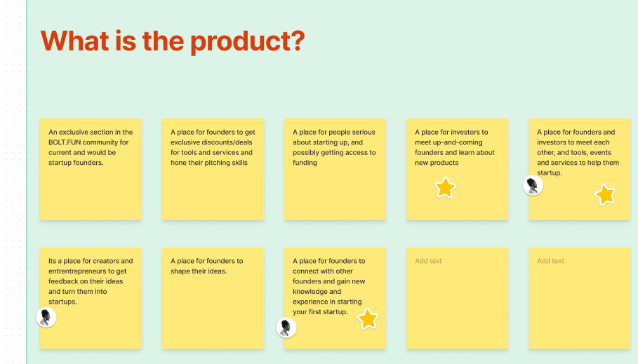Select the 'What is the product?' heading
Screen dimensions: 638x364
click(173, 41)
